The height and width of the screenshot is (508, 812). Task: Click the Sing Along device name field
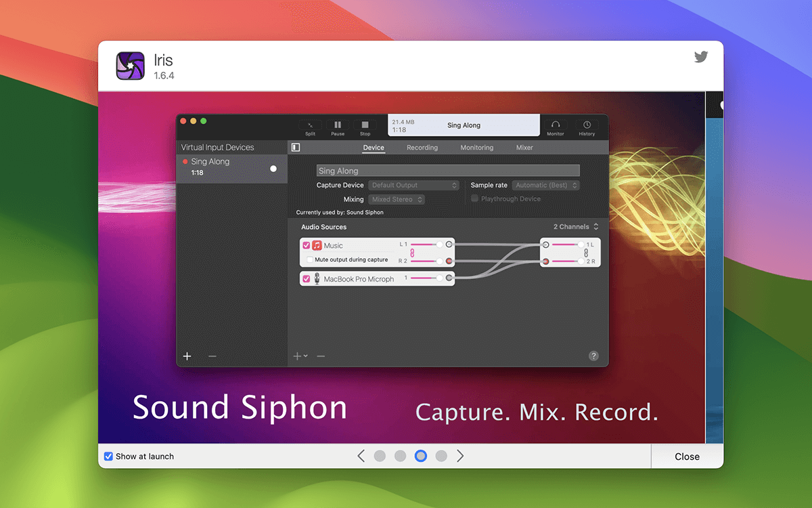tap(448, 171)
